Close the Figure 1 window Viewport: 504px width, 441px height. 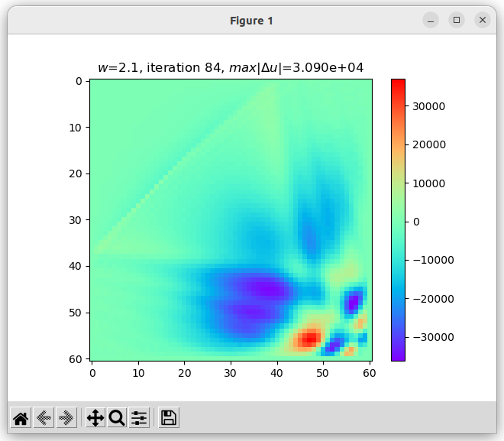pos(483,21)
